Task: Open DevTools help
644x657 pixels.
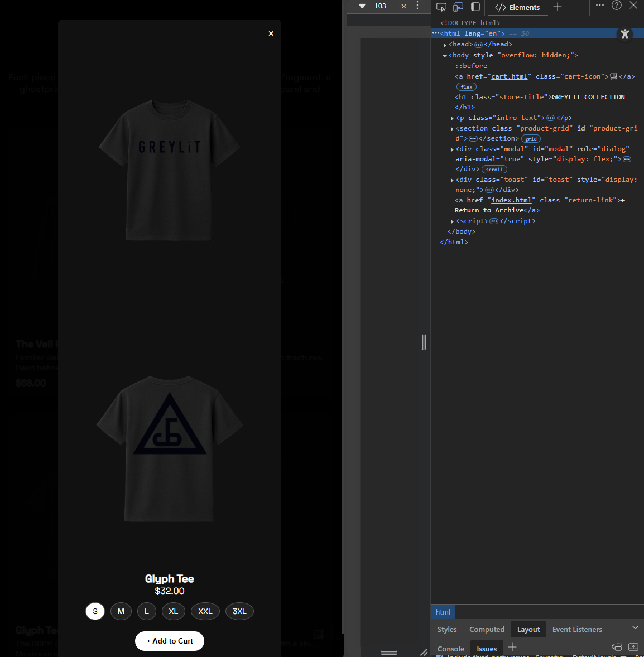Action: coord(616,5)
